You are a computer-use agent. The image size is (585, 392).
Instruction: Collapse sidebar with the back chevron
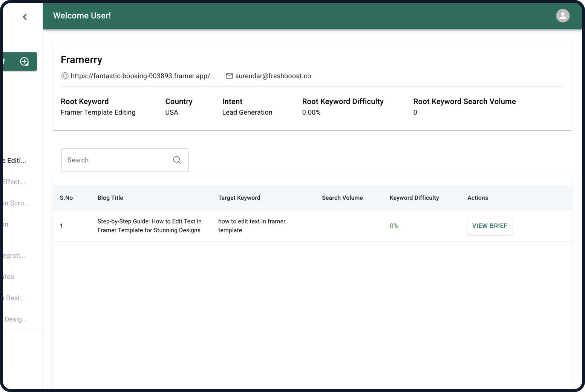(25, 17)
